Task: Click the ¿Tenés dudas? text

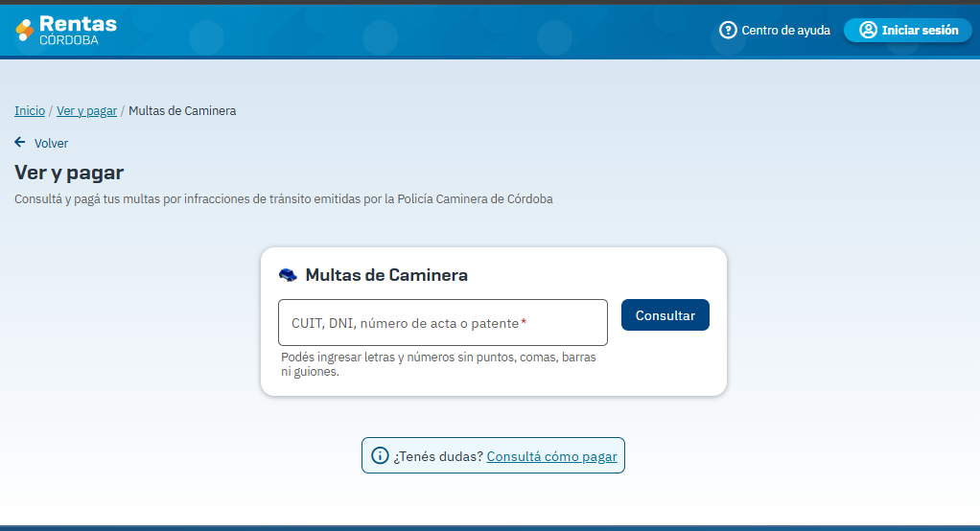Action: coord(438,456)
